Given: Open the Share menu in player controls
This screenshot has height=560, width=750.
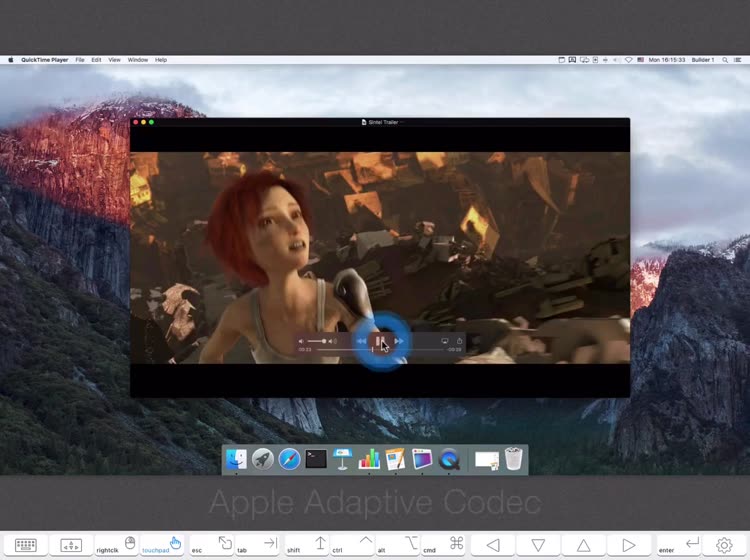Looking at the screenshot, I should 459,340.
